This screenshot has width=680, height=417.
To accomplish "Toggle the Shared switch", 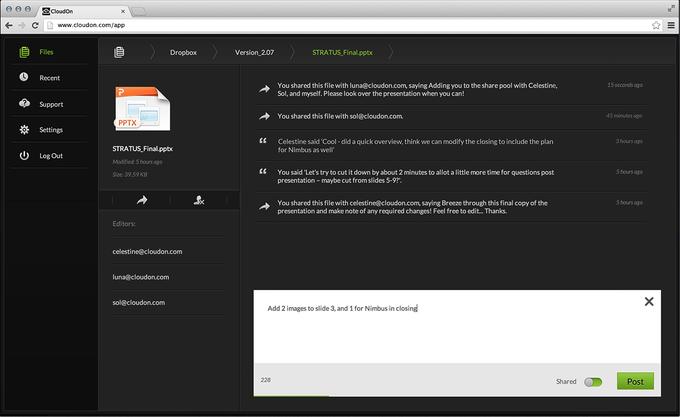I will point(593,382).
